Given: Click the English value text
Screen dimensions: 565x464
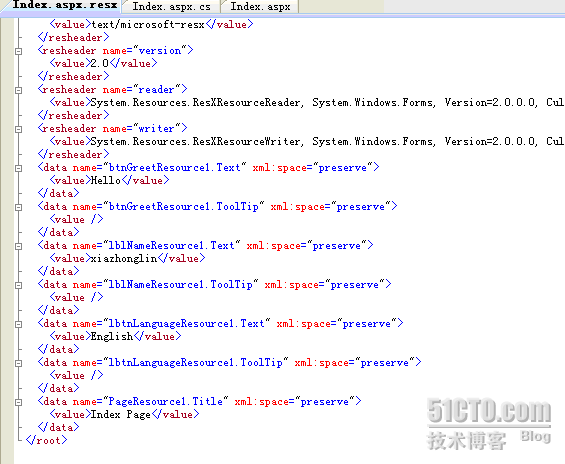Looking at the screenshot, I should coord(112,336).
